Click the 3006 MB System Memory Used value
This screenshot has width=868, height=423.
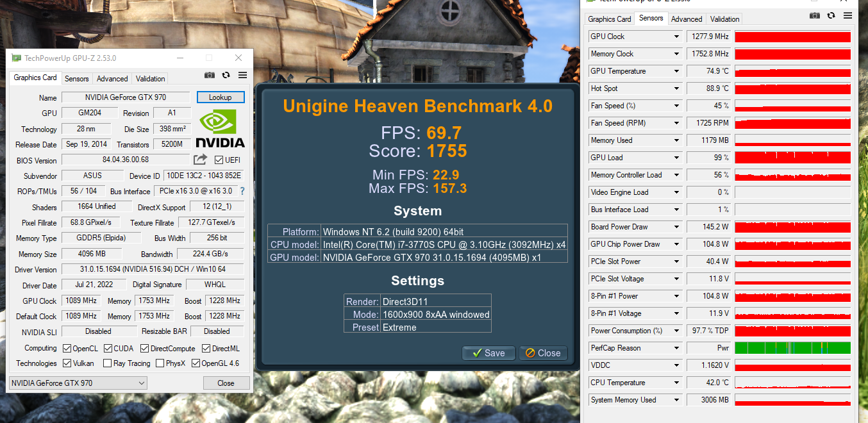709,400
